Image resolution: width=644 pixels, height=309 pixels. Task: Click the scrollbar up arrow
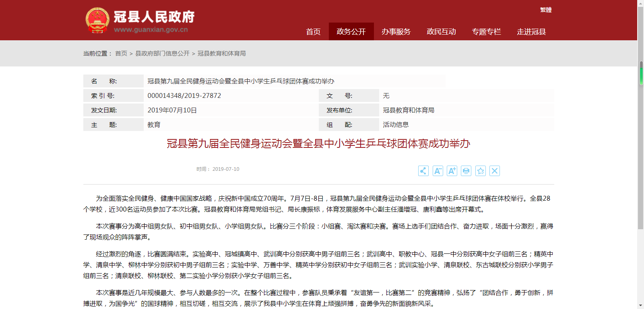coord(641,3)
